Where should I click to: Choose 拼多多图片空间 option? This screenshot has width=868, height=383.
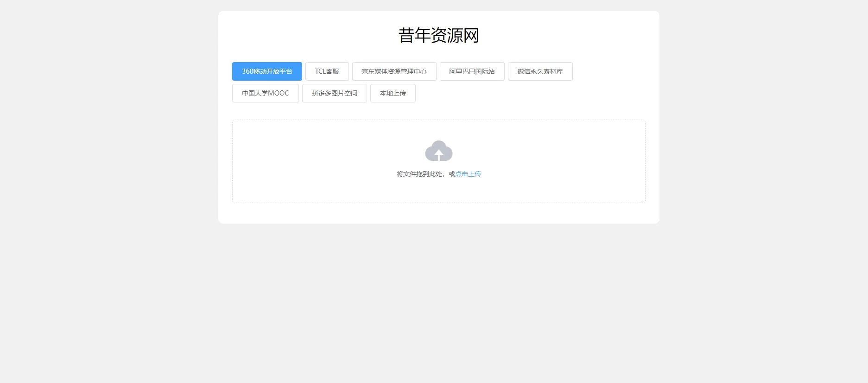(x=335, y=93)
